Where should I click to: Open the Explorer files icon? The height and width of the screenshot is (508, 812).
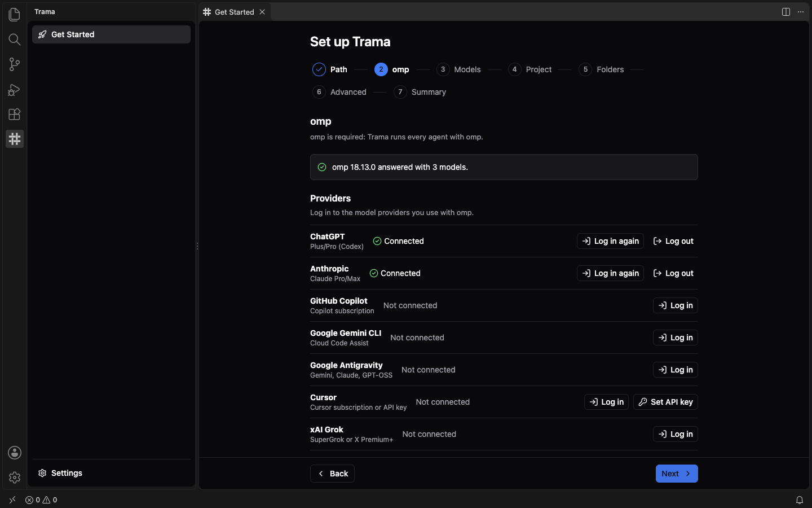15,14
